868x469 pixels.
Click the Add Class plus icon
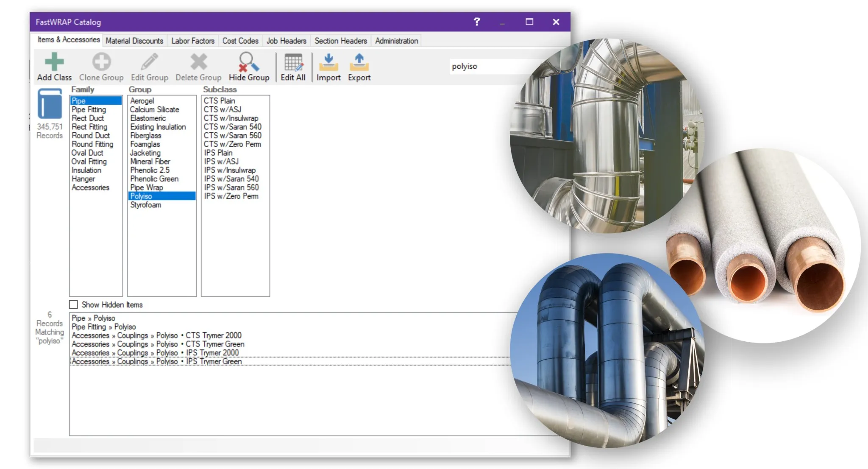(x=54, y=62)
